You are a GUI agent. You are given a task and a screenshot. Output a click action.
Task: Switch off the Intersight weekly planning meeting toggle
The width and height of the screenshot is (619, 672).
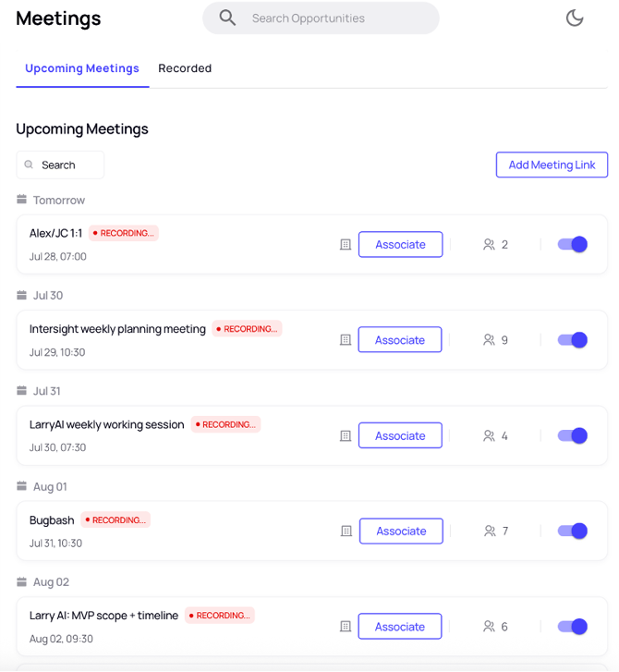pyautogui.click(x=572, y=340)
